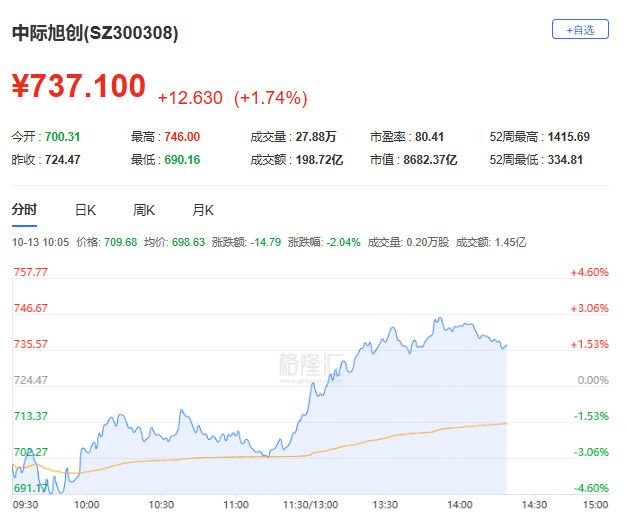The width and height of the screenshot is (628, 514).
Task: Click the y-axis label 735.57
Action: tap(30, 344)
